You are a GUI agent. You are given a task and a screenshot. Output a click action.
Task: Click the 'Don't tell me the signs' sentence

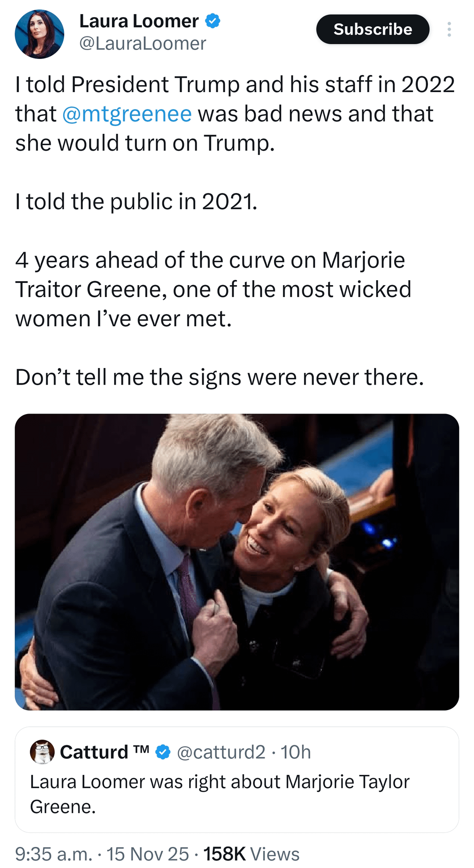[219, 377]
